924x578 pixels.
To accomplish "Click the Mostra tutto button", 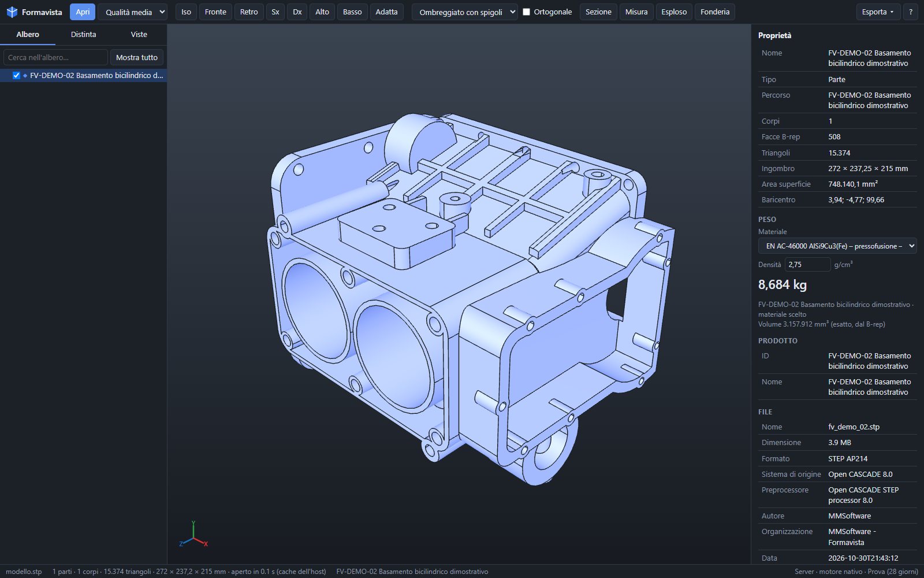I will tap(137, 57).
